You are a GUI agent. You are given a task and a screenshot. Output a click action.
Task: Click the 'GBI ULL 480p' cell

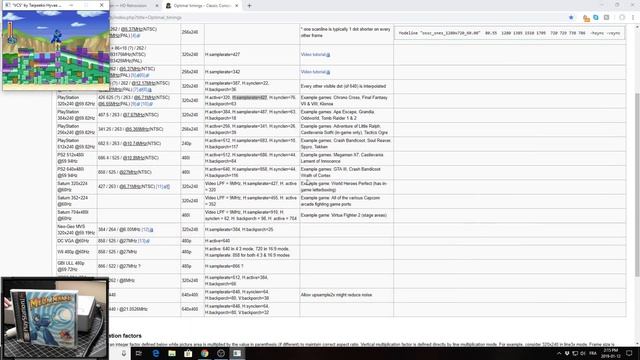click(76, 266)
